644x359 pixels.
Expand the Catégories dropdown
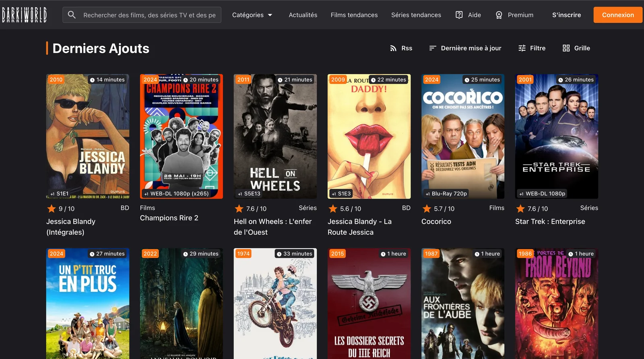252,15
